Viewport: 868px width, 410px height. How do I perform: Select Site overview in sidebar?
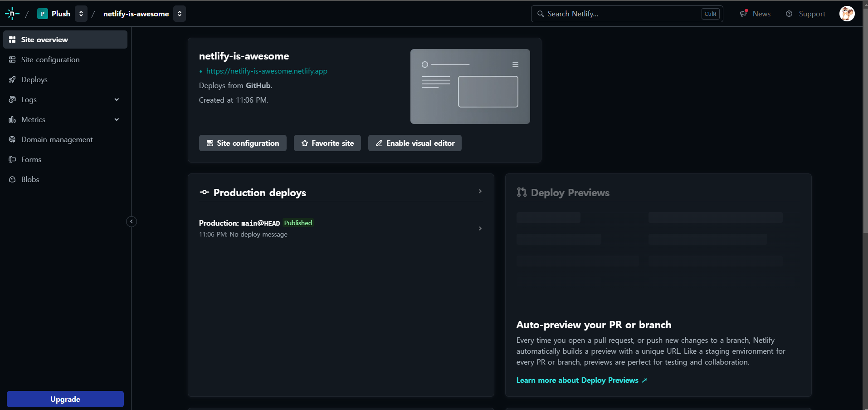(65, 40)
